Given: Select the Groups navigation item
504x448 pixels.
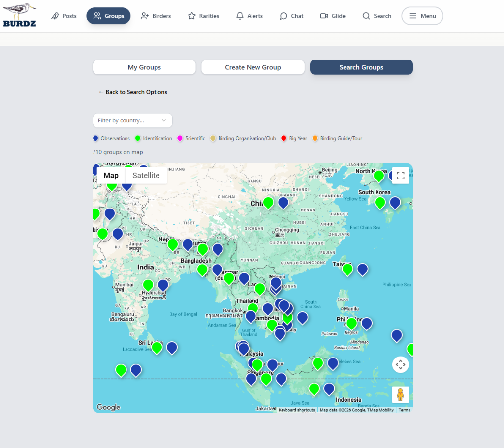Looking at the screenshot, I should coord(108,16).
